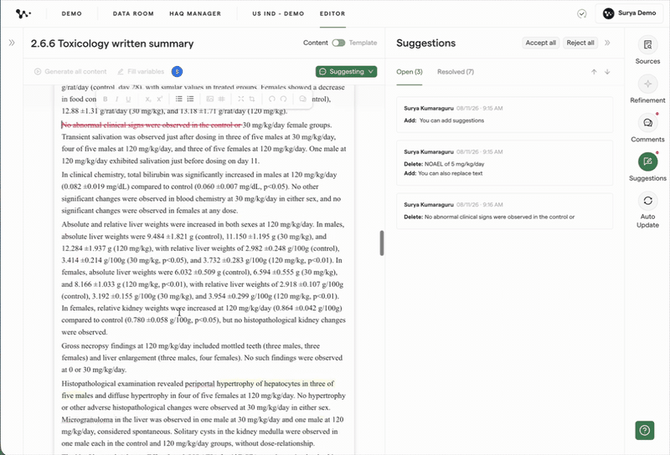
Task: Click Fill variables
Action: pos(141,71)
